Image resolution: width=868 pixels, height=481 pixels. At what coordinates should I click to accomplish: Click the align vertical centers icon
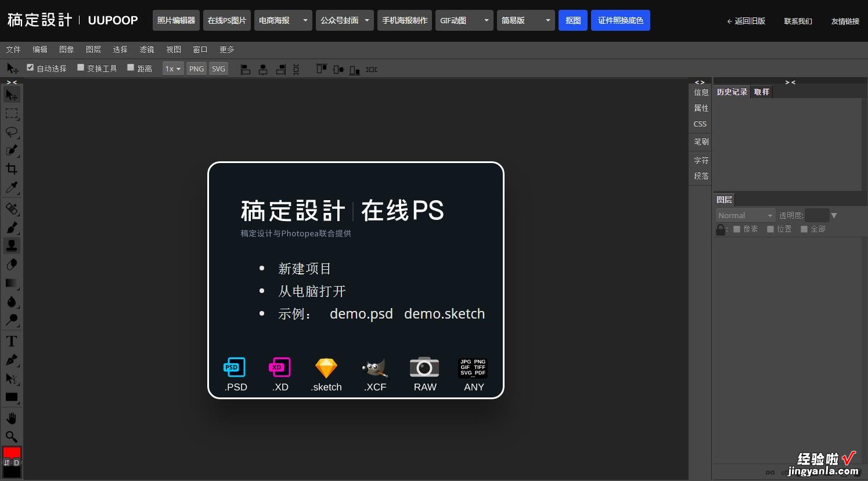338,69
